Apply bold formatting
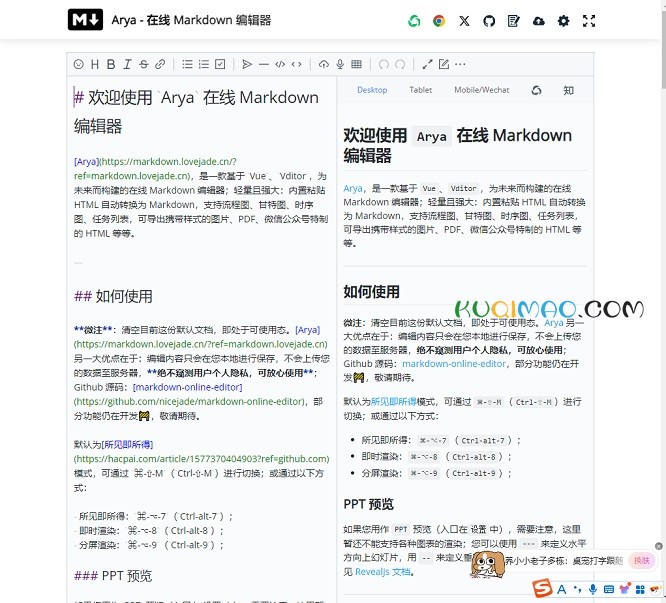 (111, 64)
